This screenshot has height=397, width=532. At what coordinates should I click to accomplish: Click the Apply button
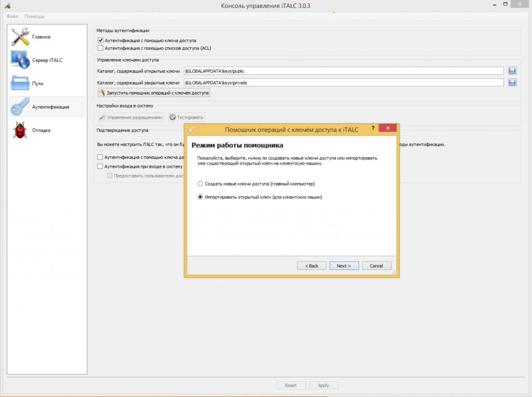point(324,385)
